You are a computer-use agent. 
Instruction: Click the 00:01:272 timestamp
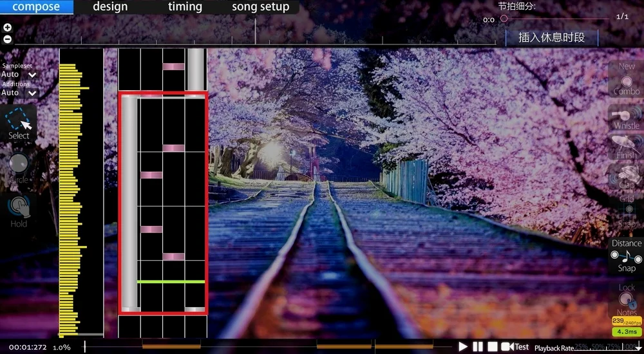point(28,348)
